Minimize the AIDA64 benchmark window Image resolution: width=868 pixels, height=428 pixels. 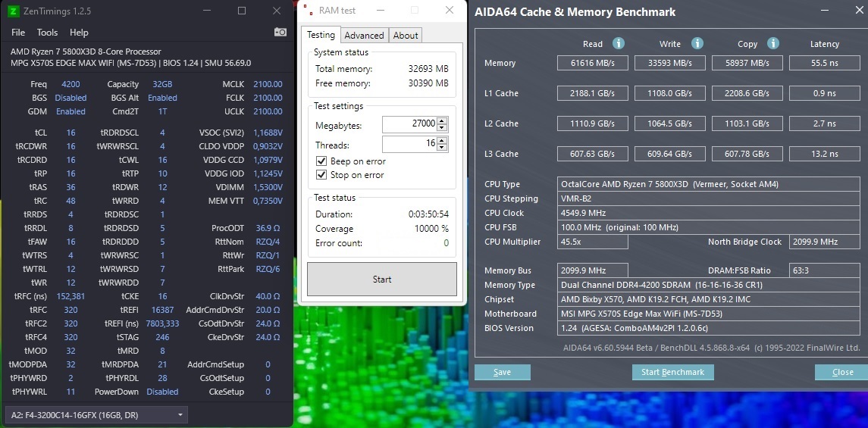coord(824,11)
